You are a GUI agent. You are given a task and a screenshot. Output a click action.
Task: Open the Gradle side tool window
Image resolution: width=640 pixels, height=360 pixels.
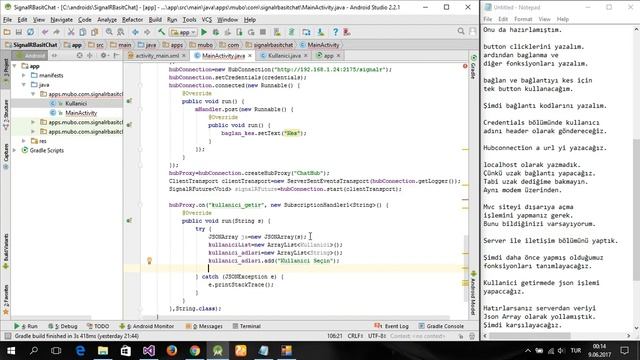point(473,67)
